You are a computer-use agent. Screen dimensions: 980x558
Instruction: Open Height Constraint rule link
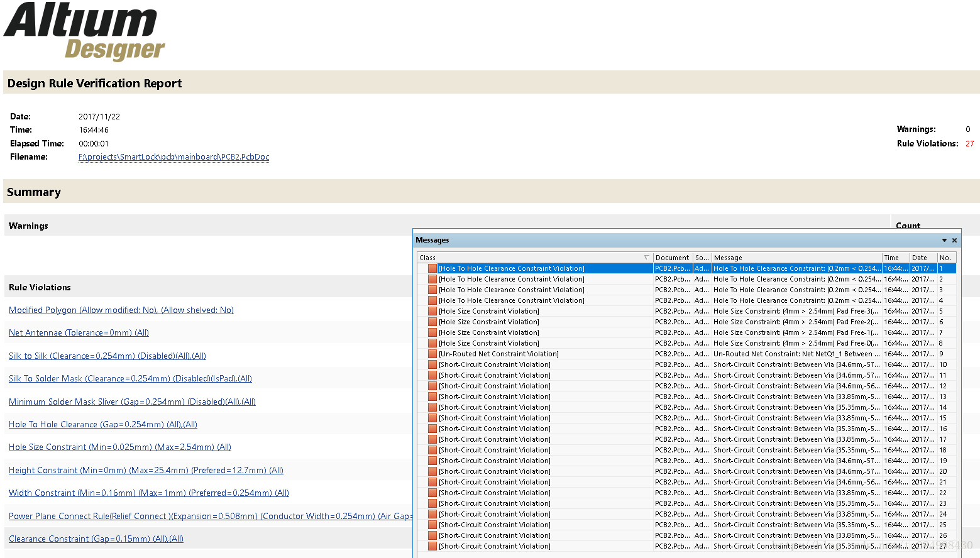pyautogui.click(x=146, y=470)
